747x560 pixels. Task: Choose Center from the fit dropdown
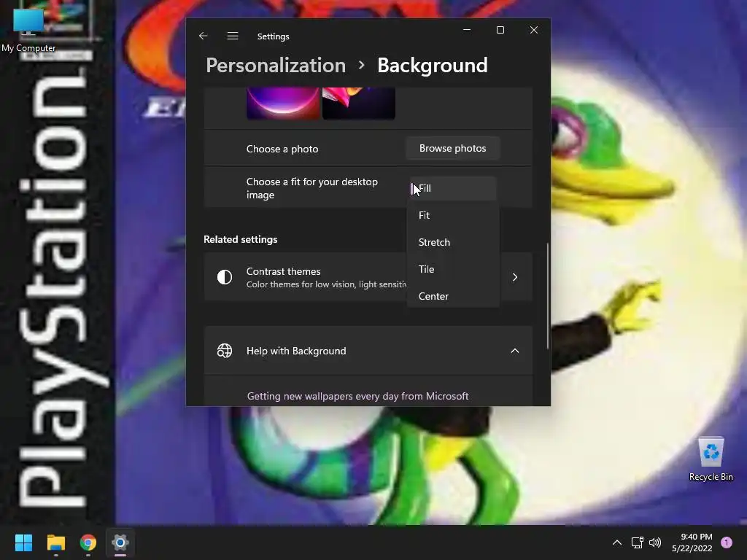(x=453, y=296)
